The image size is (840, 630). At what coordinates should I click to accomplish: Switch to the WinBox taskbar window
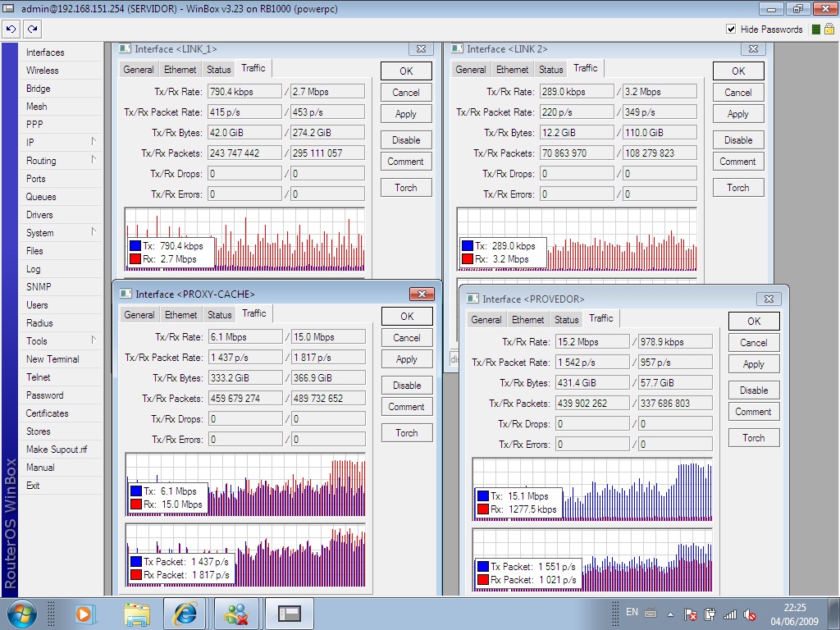coord(290,614)
